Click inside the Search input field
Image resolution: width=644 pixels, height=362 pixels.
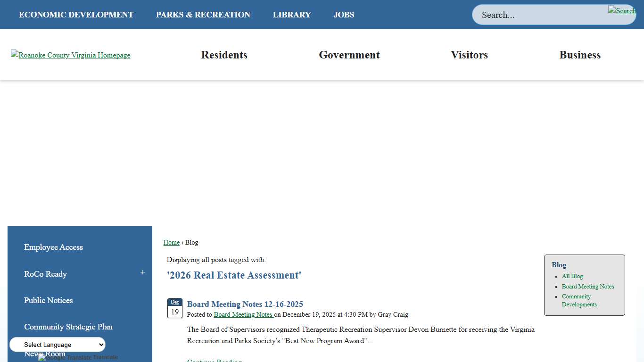[542, 15]
